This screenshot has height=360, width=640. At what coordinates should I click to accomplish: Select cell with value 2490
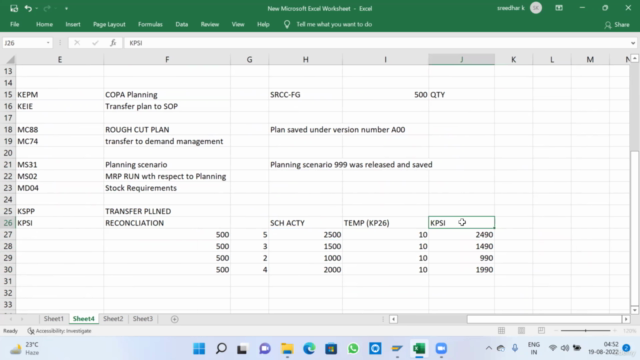click(462, 235)
